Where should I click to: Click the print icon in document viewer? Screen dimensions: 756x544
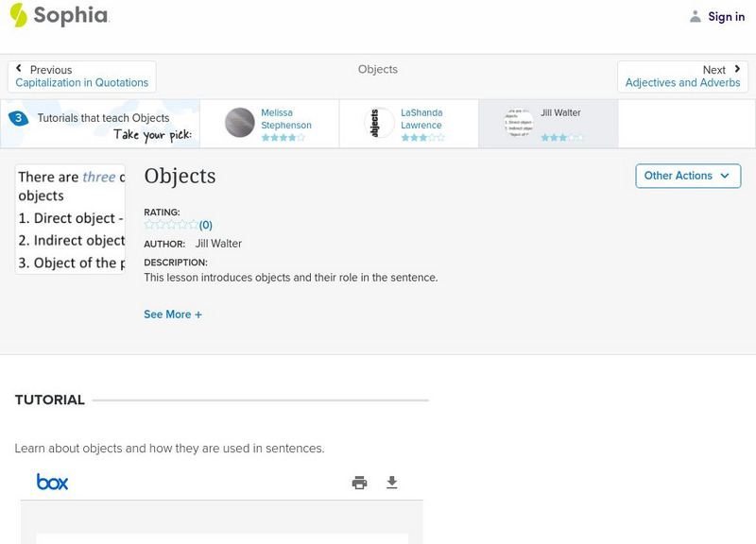[359, 483]
